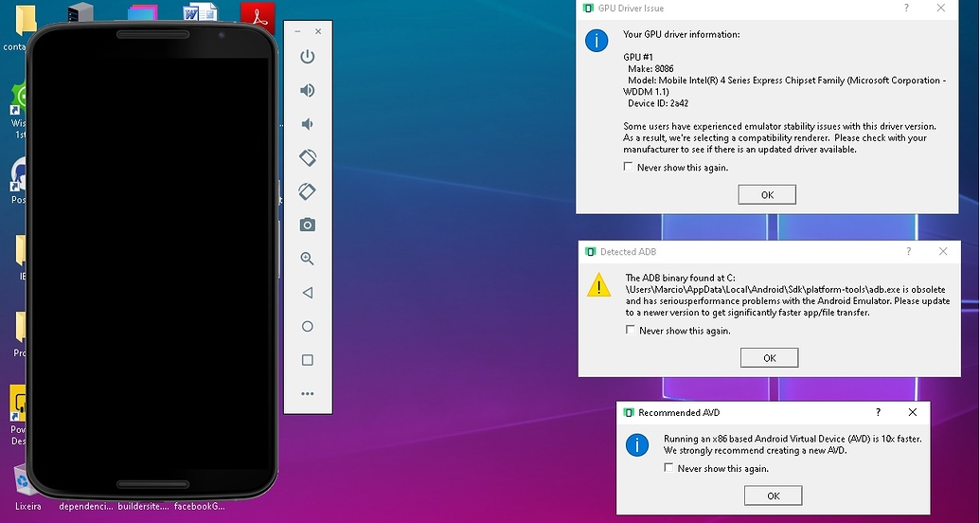
Task: Check Never show this again in GPU Driver Issue
Action: 628,167
